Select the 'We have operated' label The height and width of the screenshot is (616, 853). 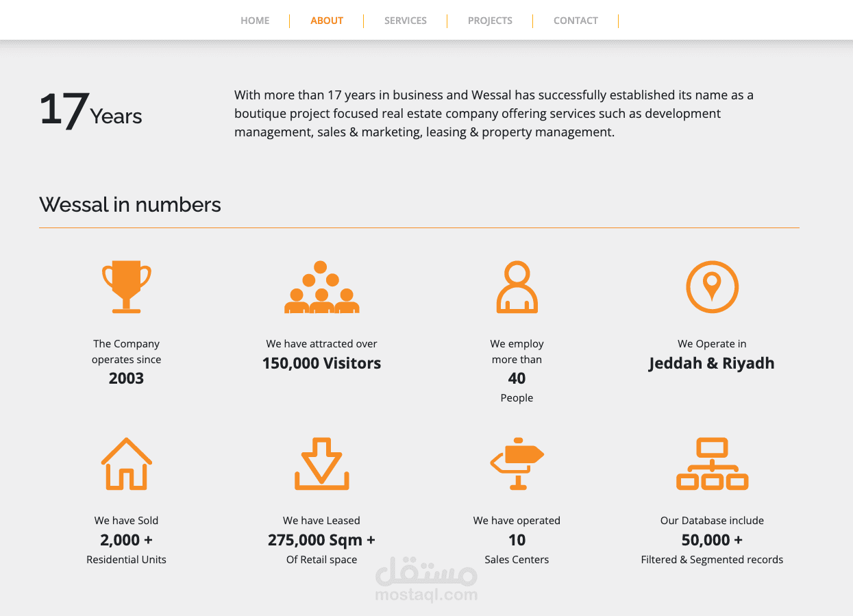tap(517, 521)
